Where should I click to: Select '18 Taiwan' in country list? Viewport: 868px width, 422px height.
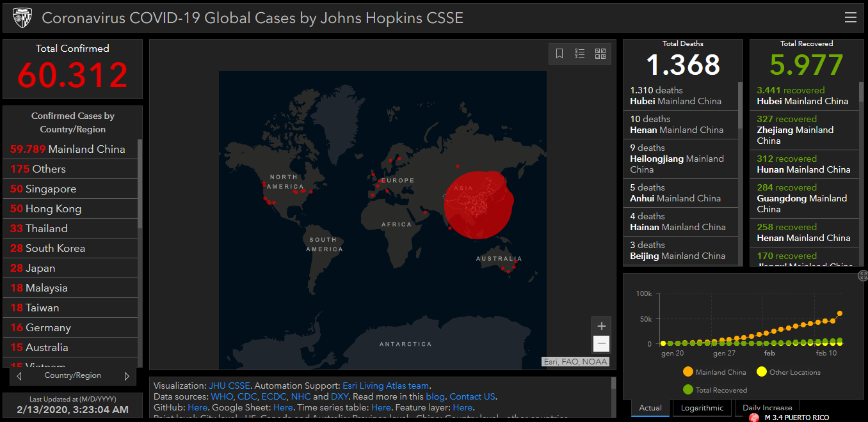pyautogui.click(x=70, y=308)
